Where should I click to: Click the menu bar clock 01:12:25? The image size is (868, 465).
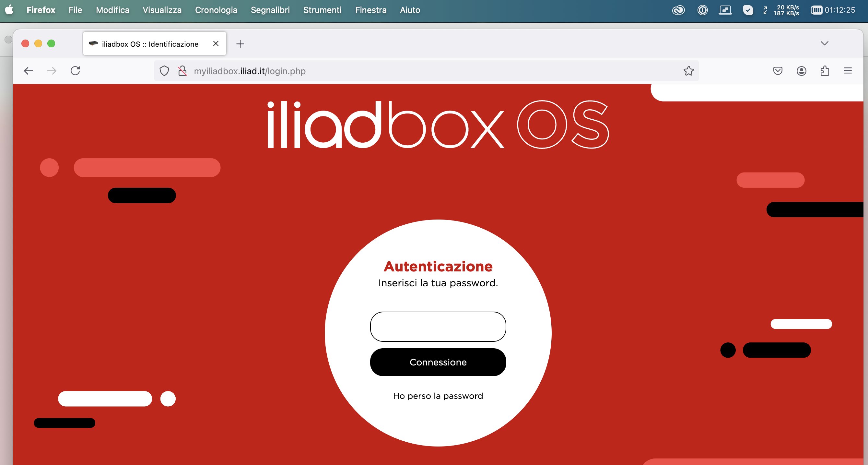tap(840, 10)
